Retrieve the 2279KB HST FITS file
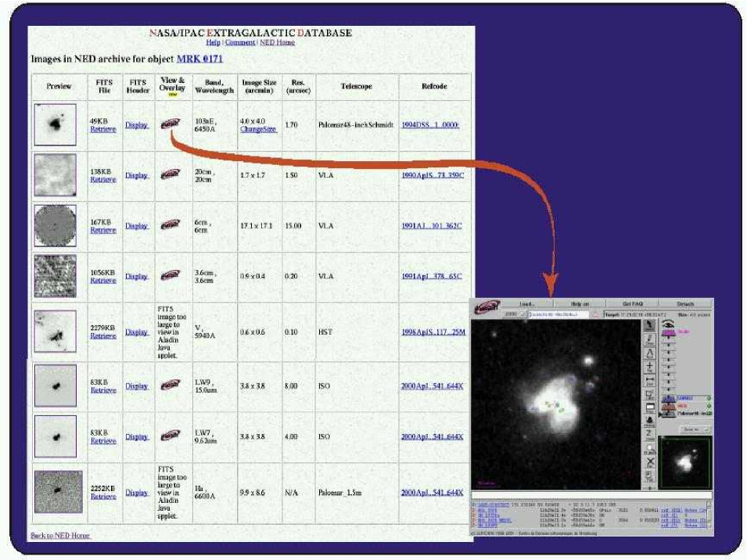This screenshot has height=560, width=747. click(103, 336)
